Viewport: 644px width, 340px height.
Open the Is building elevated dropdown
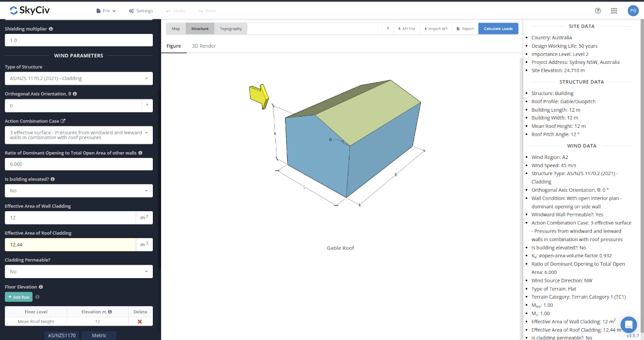[x=78, y=191]
